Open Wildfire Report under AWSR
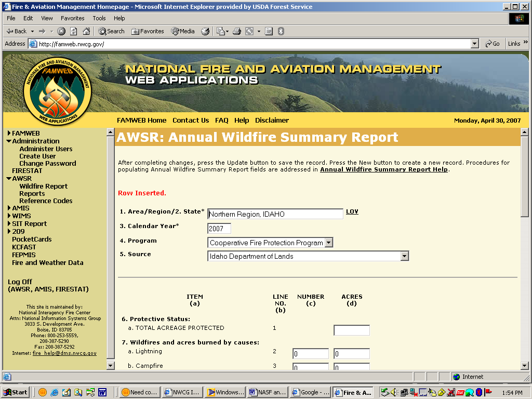Image resolution: width=532 pixels, height=399 pixels. [44, 186]
